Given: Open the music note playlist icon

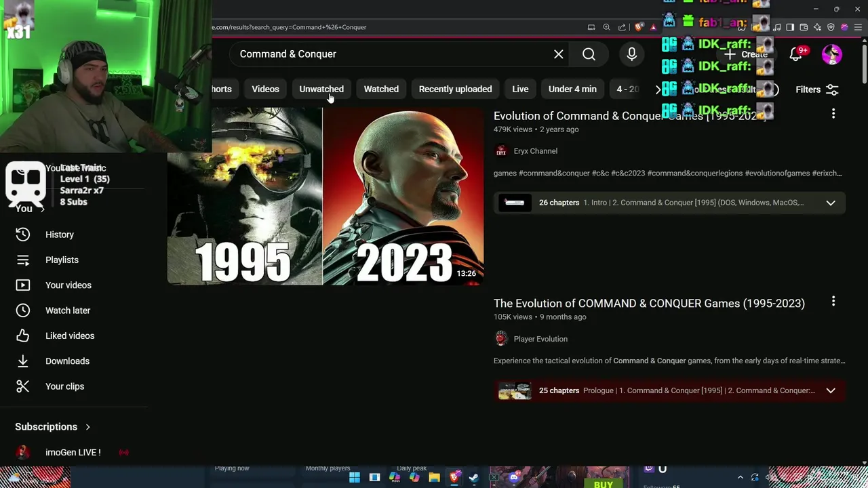Looking at the screenshot, I should (777, 27).
